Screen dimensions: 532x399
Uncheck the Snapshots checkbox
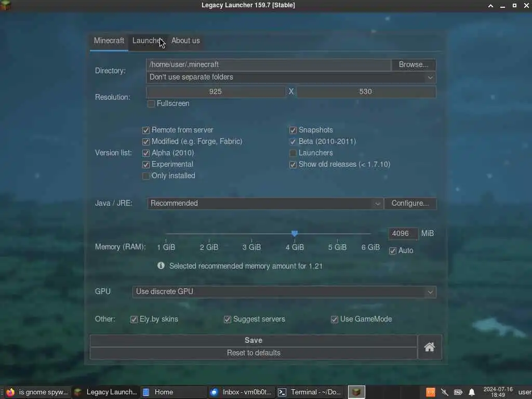(x=293, y=130)
